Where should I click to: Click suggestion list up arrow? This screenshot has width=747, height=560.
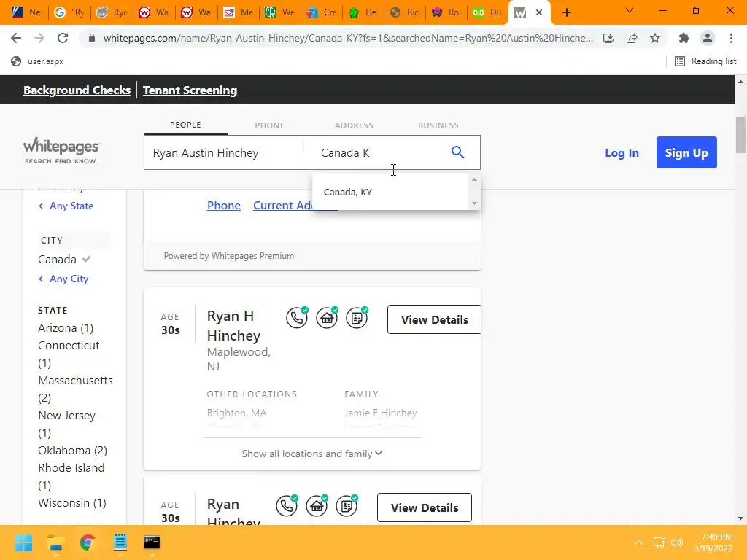474,179
